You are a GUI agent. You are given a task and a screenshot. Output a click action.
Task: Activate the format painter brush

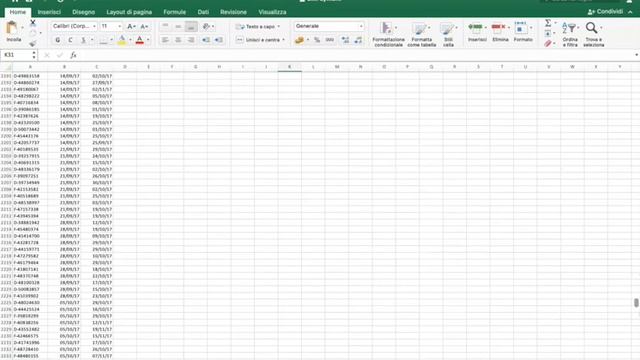click(x=33, y=43)
